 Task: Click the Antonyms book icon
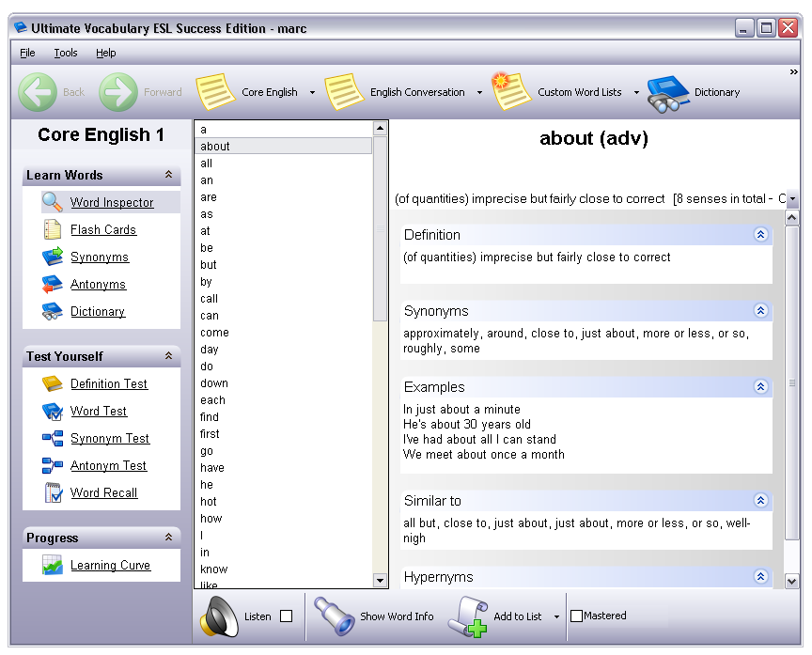click(53, 284)
